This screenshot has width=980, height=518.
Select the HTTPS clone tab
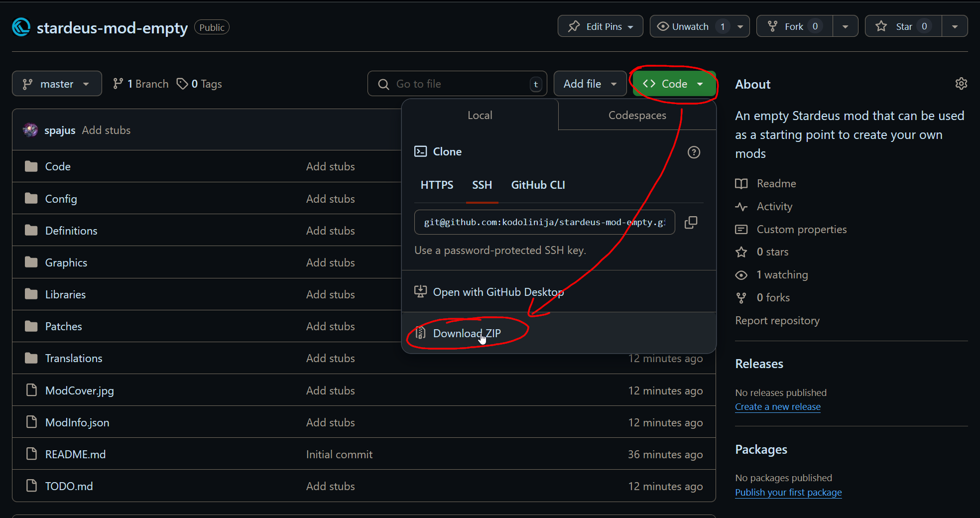(x=437, y=185)
